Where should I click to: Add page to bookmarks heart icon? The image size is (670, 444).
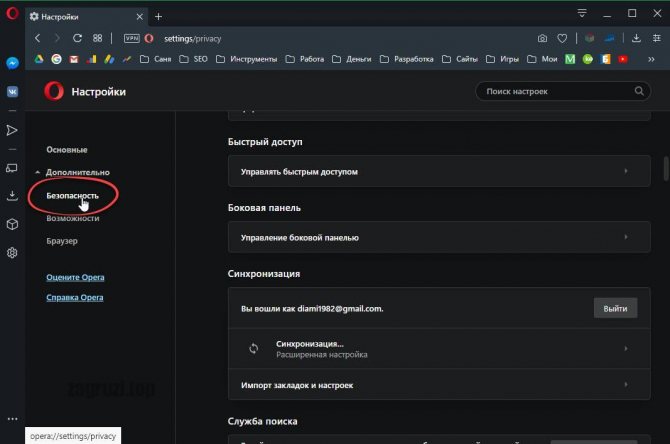[562, 38]
